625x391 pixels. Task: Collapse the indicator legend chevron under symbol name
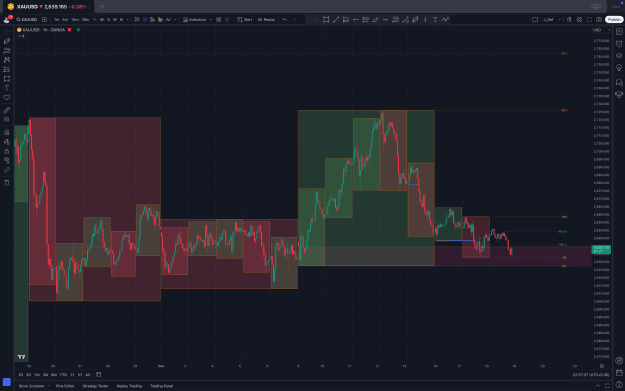click(21, 36)
